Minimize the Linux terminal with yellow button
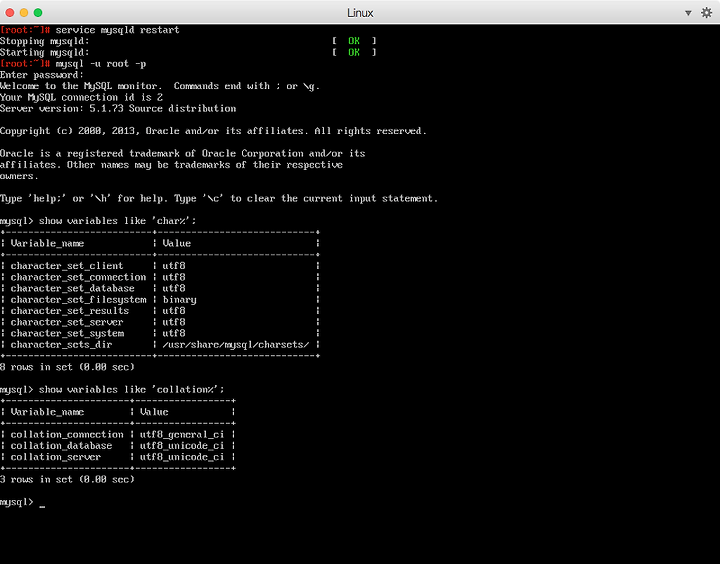The image size is (720, 564). tap(24, 12)
